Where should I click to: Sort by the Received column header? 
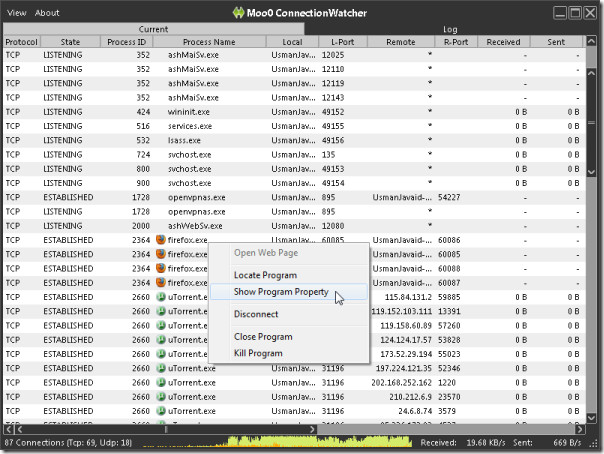pyautogui.click(x=503, y=42)
